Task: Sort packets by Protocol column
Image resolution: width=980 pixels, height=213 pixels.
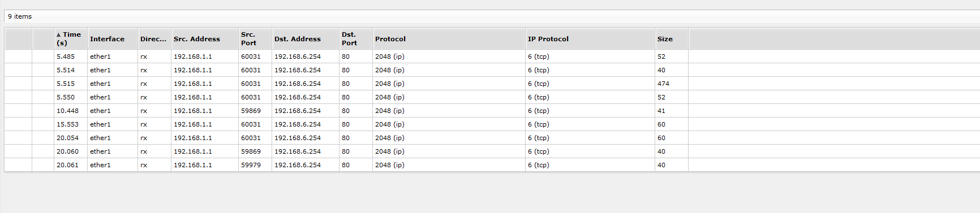Action: click(x=449, y=38)
